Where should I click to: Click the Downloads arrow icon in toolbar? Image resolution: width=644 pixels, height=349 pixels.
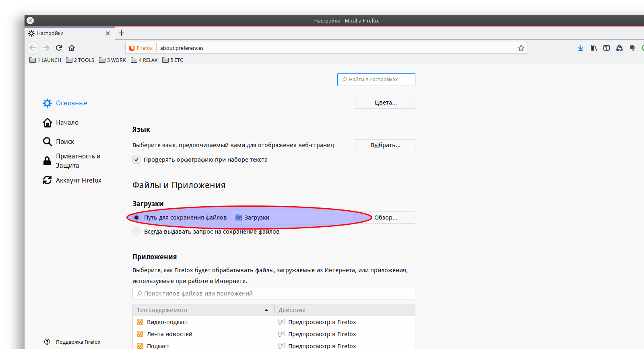[580, 48]
